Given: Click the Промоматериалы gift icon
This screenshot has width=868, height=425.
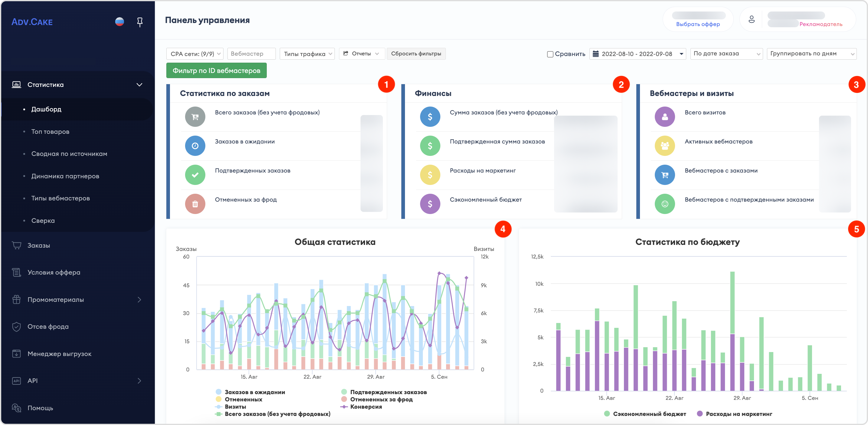Looking at the screenshot, I should [x=17, y=299].
